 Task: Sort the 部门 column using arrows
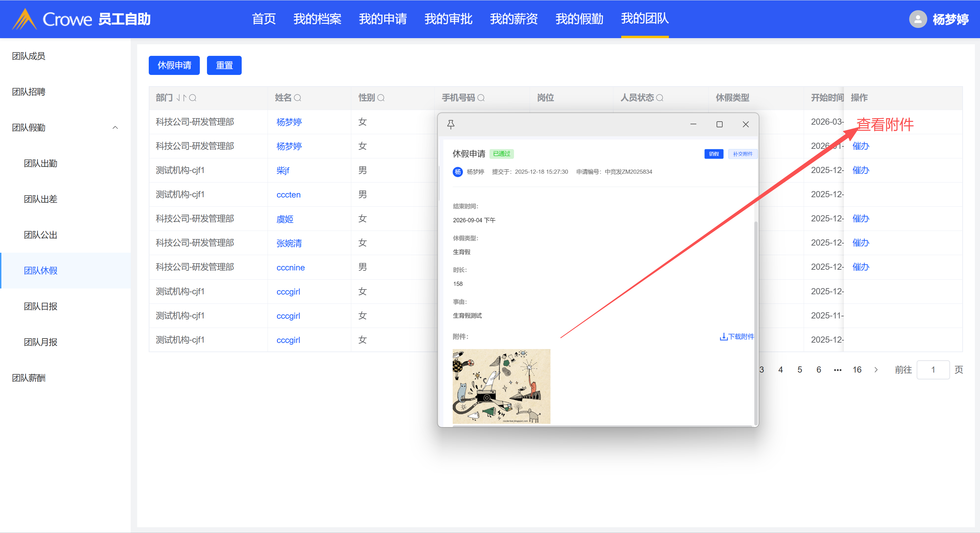tap(181, 98)
